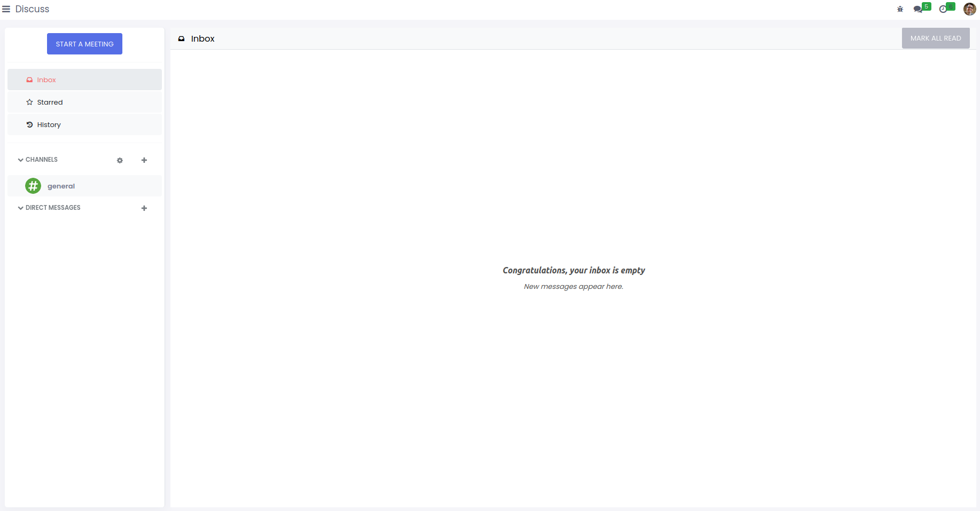Click the Start a Meeting button
Image resolution: width=980 pixels, height=511 pixels.
[x=84, y=44]
